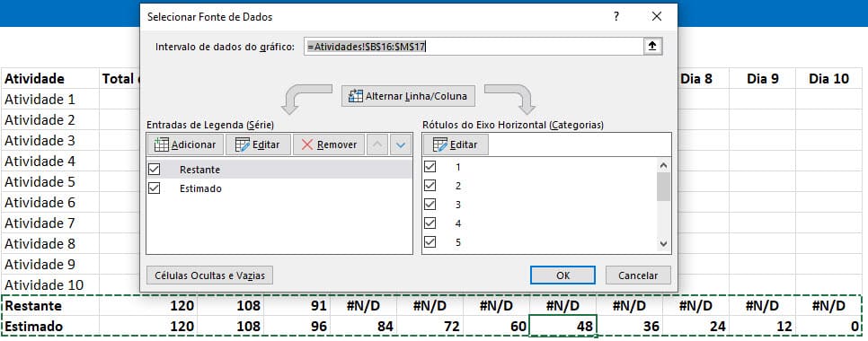Select Atividade 4 cell in spreadsheet
Screen dimensions: 868x341
point(49,162)
